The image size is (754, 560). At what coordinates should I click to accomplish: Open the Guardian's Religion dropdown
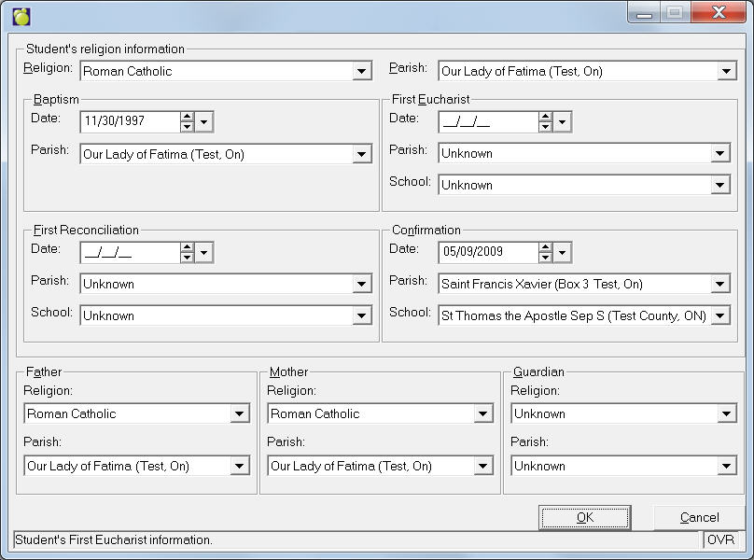click(x=727, y=413)
